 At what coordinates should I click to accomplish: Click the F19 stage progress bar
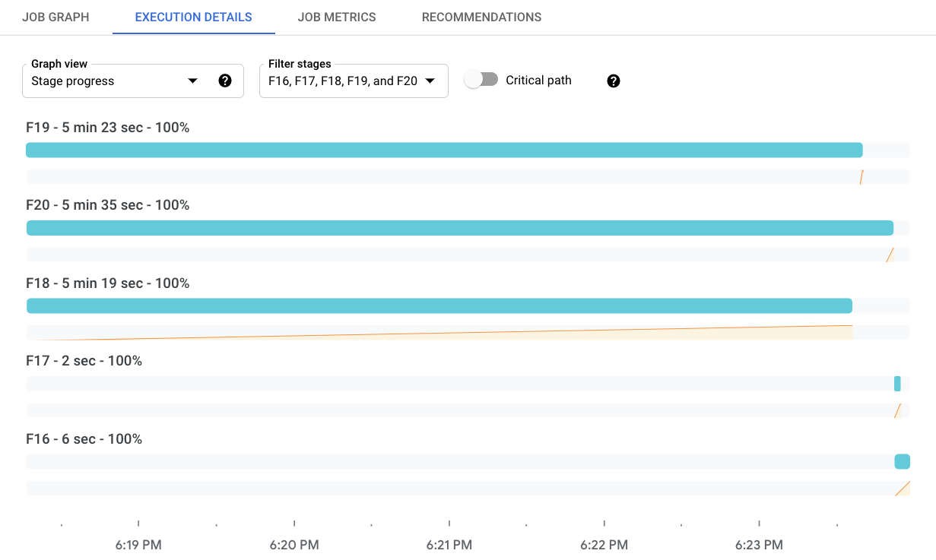(x=444, y=150)
